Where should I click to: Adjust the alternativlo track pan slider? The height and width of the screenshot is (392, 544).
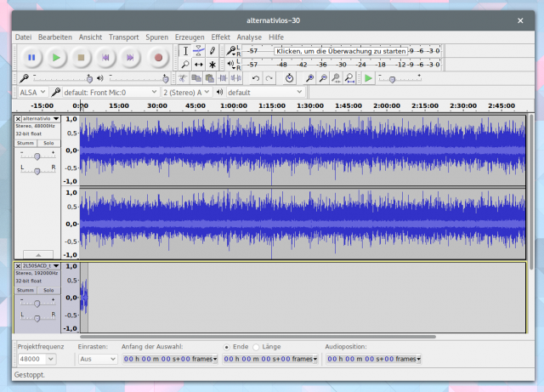coord(37,170)
